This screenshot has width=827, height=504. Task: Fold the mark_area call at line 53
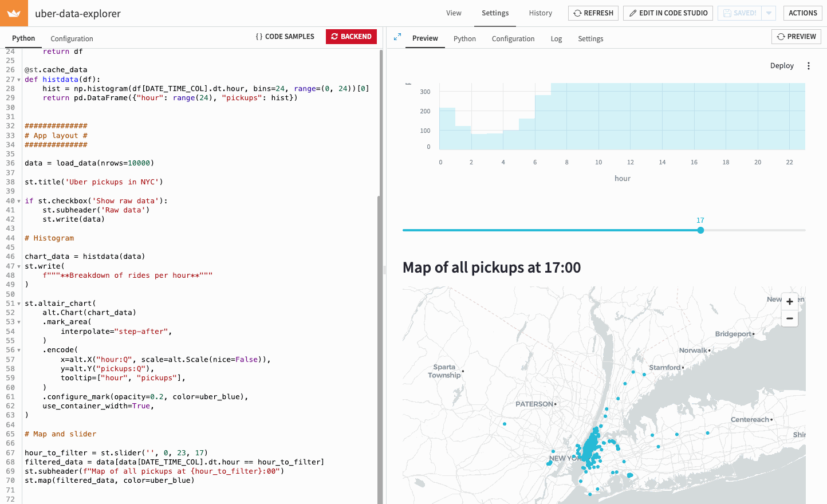[x=19, y=322]
